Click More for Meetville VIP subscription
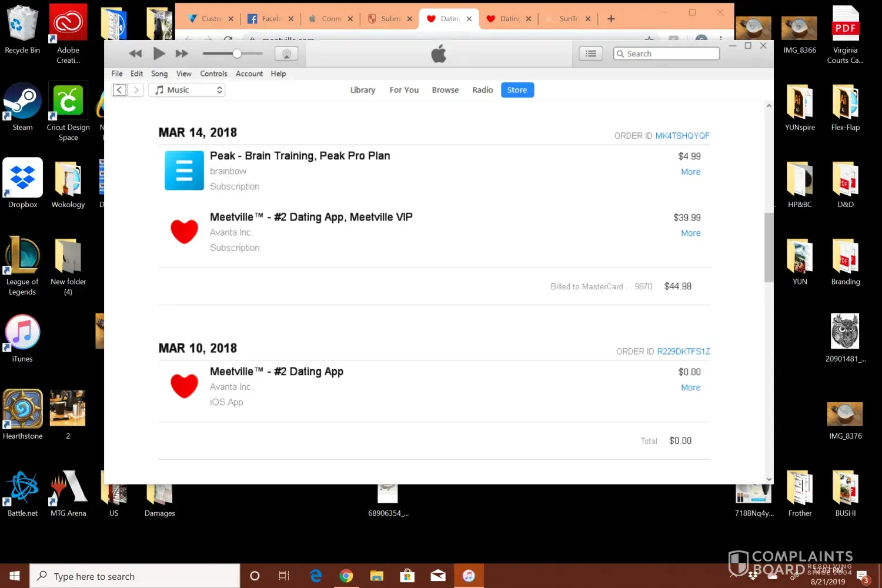 point(690,233)
